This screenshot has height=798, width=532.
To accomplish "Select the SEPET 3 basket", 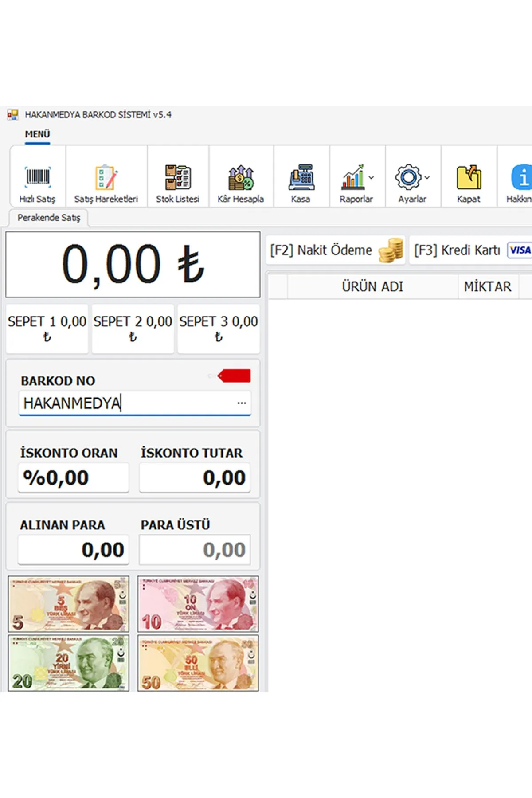I will coord(219,329).
